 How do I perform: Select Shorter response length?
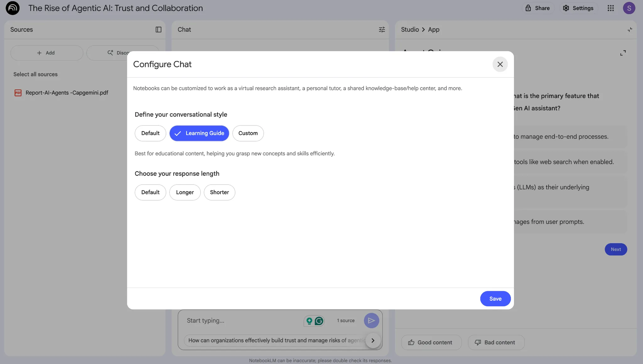219,192
